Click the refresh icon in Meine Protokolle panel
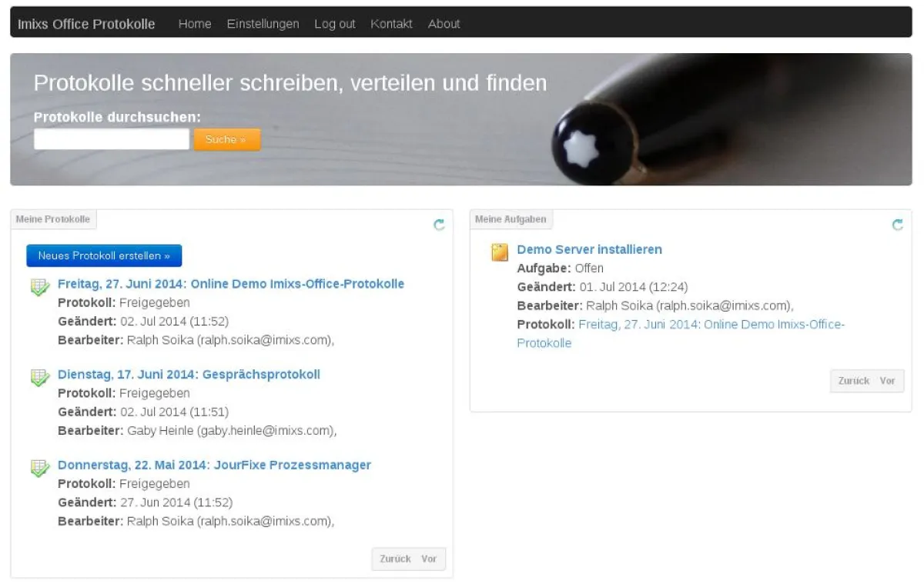This screenshot has width=924, height=584. [439, 225]
